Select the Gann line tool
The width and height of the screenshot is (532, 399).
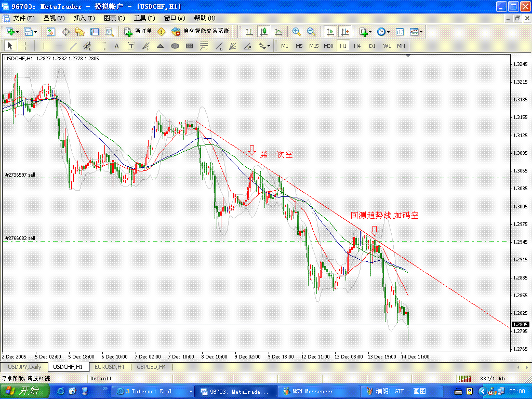219,46
